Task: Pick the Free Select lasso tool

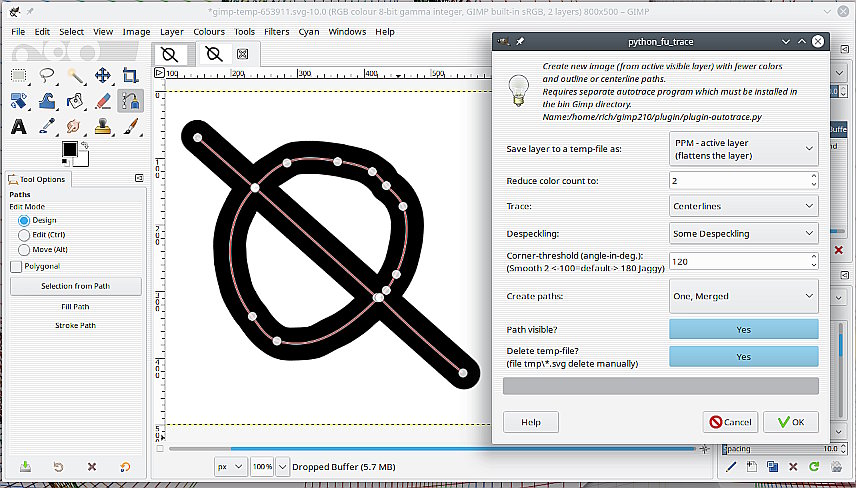Action: coord(47,75)
